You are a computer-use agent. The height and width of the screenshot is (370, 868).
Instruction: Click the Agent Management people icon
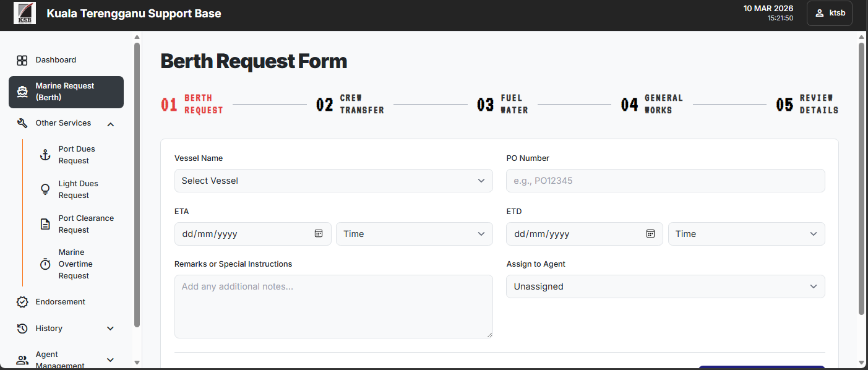[22, 360]
